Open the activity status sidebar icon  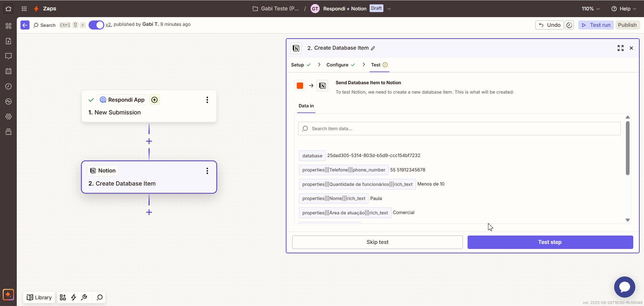[8, 101]
